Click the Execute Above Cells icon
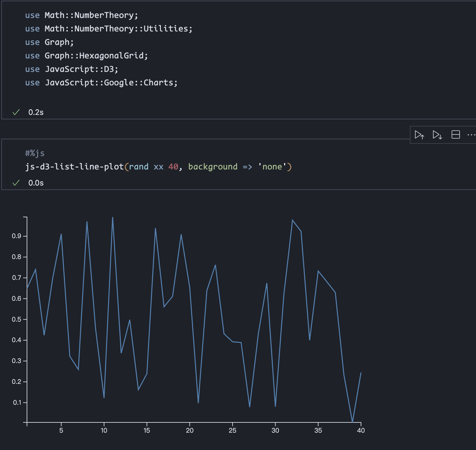This screenshot has height=450, width=476. pyautogui.click(x=419, y=135)
